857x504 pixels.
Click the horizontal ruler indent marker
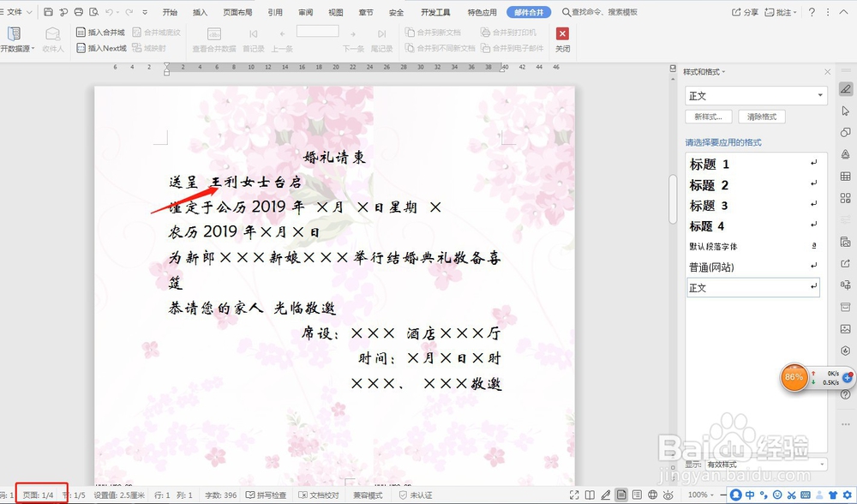(x=167, y=69)
